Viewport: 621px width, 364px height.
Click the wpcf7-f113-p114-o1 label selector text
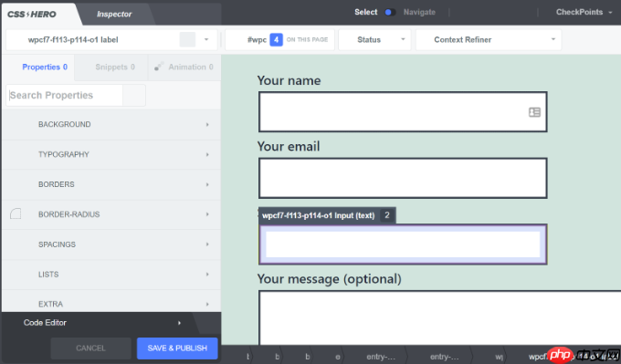[73, 39]
